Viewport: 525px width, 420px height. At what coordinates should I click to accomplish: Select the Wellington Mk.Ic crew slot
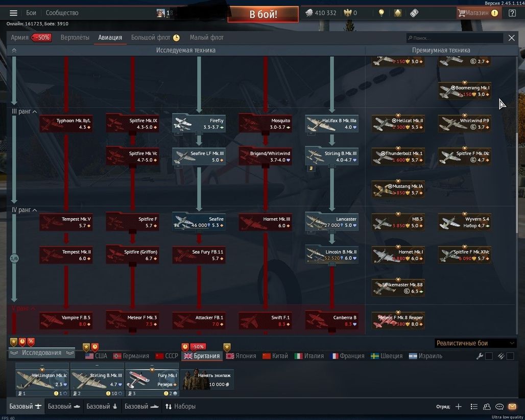point(42,380)
